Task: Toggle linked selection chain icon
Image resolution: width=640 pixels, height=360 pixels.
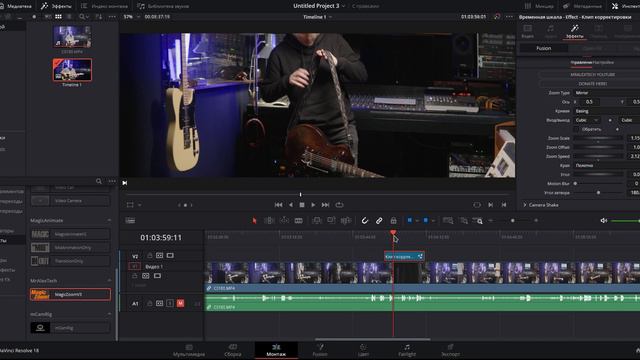Action: coord(379,220)
